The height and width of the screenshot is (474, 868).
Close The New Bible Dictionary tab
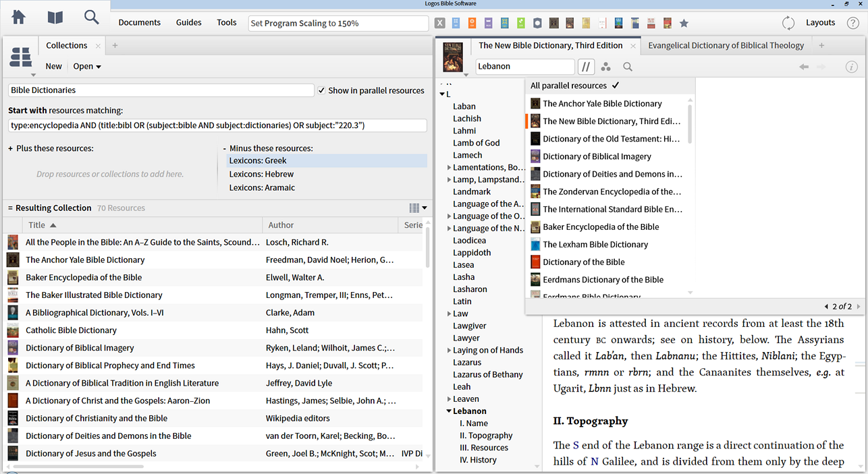632,46
